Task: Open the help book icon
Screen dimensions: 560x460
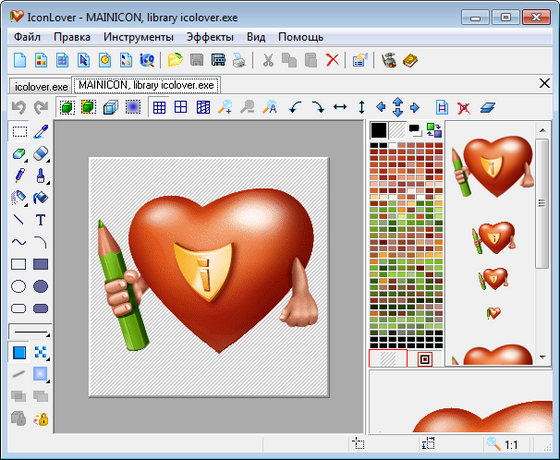Action: [410, 60]
